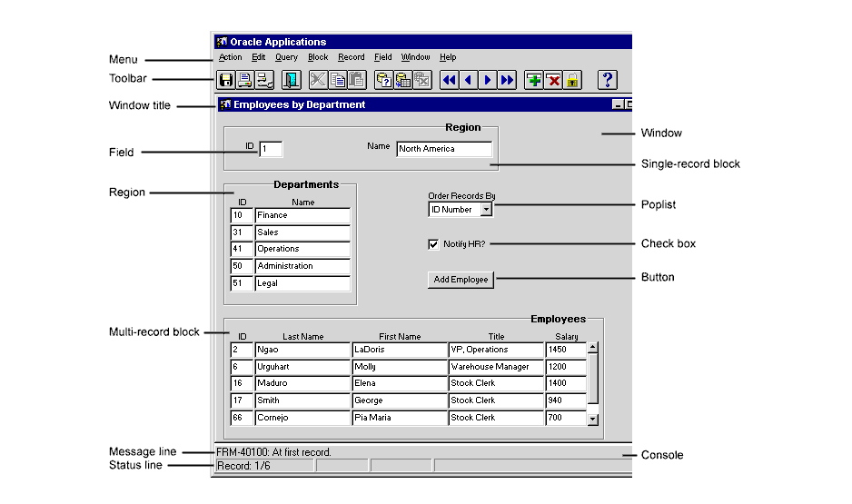Click the Add Employee button
Image resolution: width=852 pixels, height=504 pixels.
coord(461,280)
